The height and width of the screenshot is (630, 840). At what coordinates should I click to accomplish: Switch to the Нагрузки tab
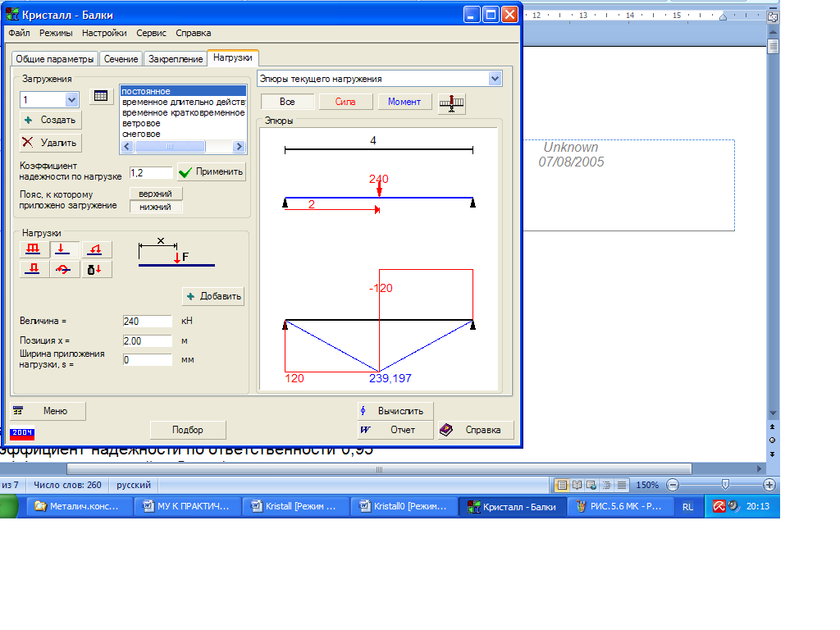pos(233,57)
